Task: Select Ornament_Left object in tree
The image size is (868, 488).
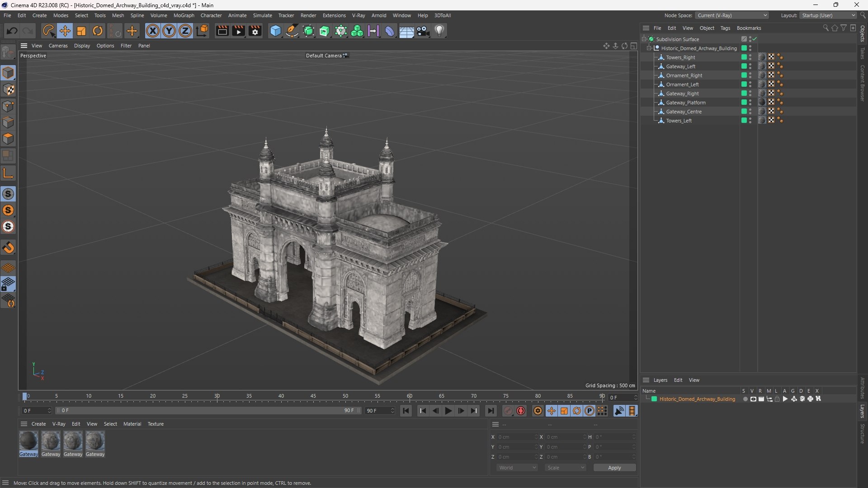Action: pos(682,84)
